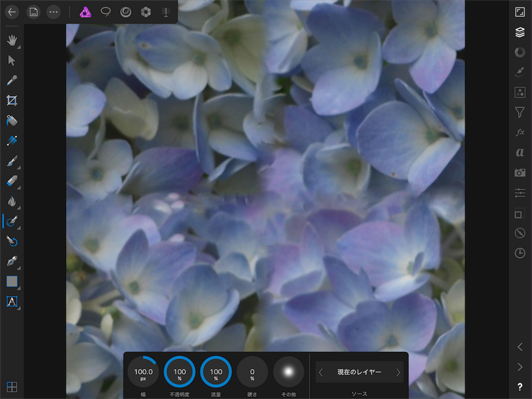
Task: Select the Pen tool
Action: tap(12, 261)
